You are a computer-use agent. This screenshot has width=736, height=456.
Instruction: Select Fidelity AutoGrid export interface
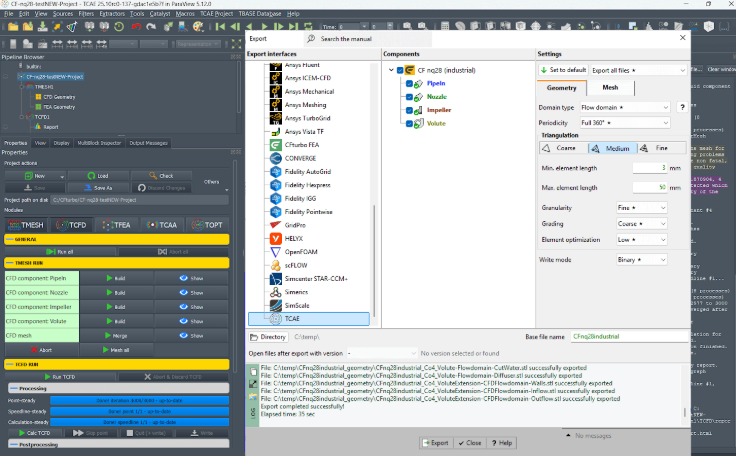click(307, 171)
